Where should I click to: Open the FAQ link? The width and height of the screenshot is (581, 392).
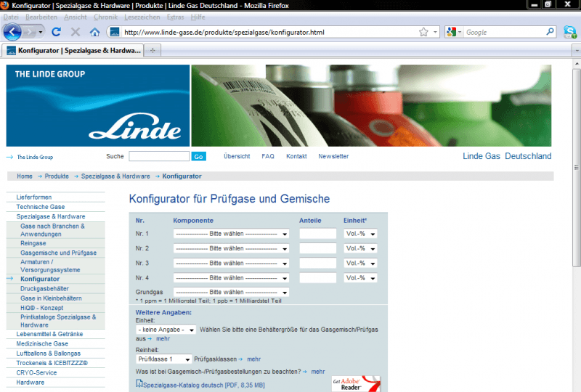pos(268,156)
